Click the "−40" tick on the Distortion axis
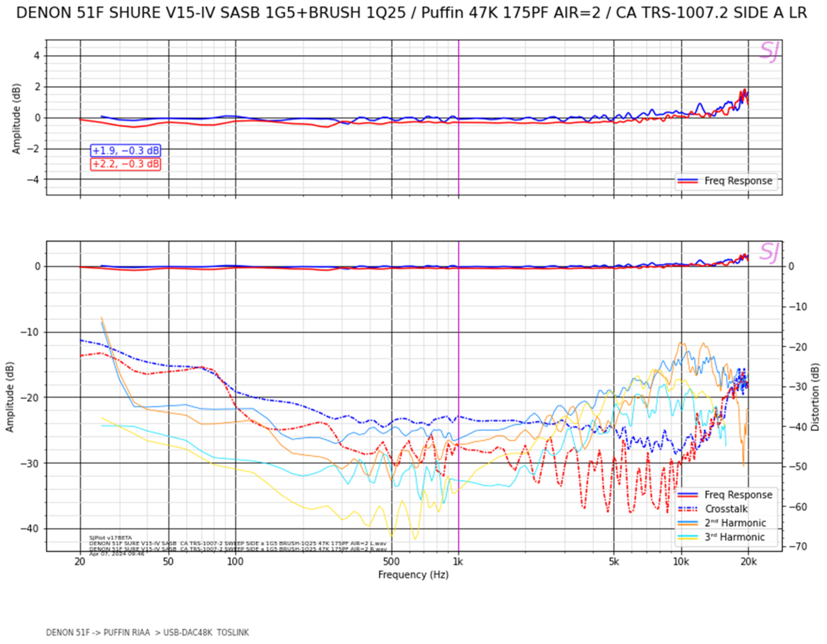The height and width of the screenshot is (644, 827). [798, 427]
